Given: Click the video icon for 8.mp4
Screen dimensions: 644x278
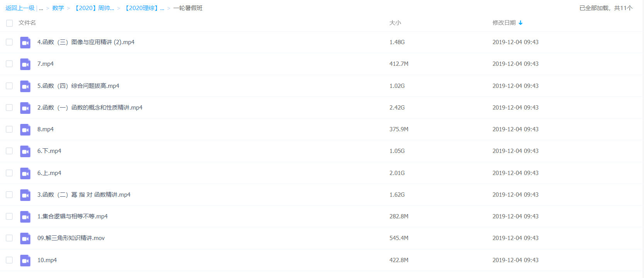Looking at the screenshot, I should [25, 130].
